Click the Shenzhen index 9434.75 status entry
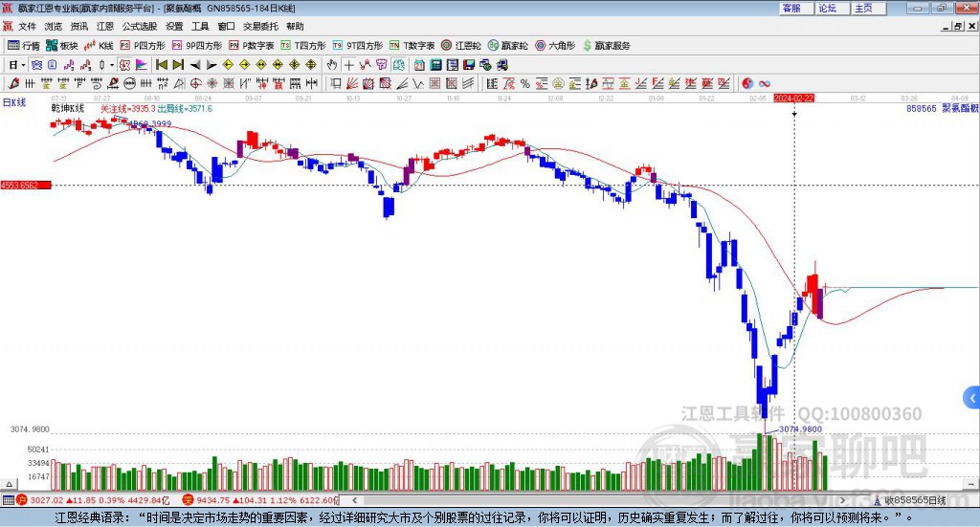Image resolution: width=980 pixels, height=527 pixels. tap(260, 500)
